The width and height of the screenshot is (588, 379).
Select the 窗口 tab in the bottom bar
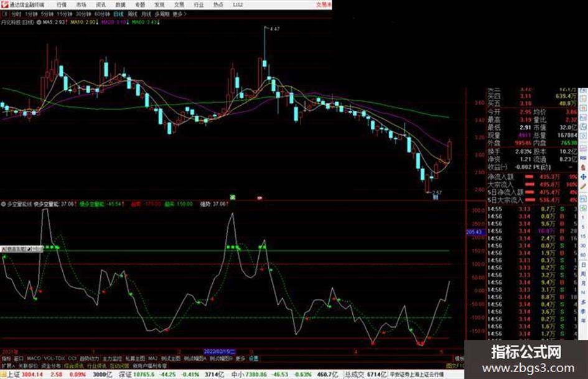pyautogui.click(x=19, y=358)
